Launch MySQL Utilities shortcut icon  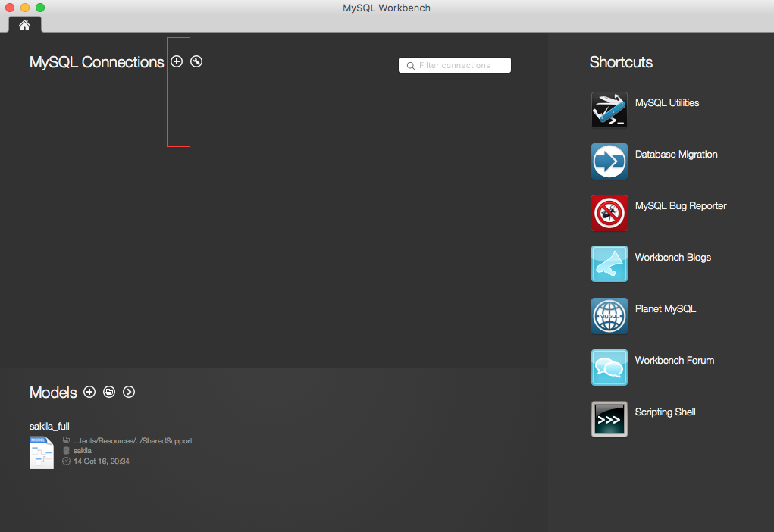(609, 110)
